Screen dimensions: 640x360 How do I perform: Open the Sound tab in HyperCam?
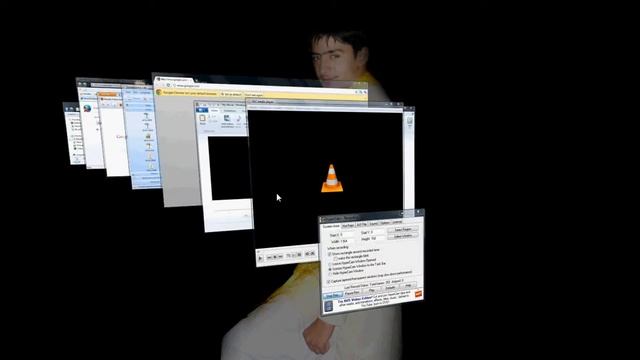point(374,224)
